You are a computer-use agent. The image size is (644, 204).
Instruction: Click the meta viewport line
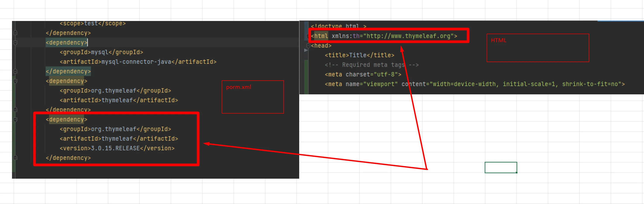point(475,84)
